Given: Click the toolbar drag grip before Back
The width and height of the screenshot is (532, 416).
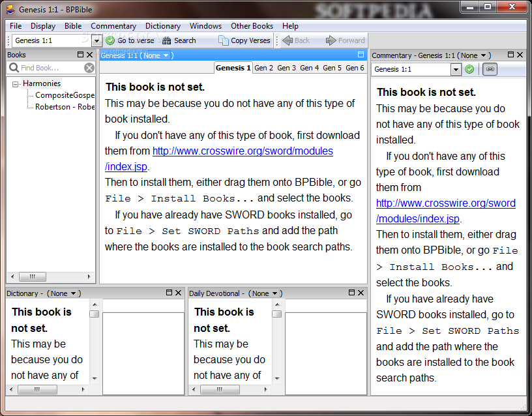Looking at the screenshot, I should tap(277, 40).
